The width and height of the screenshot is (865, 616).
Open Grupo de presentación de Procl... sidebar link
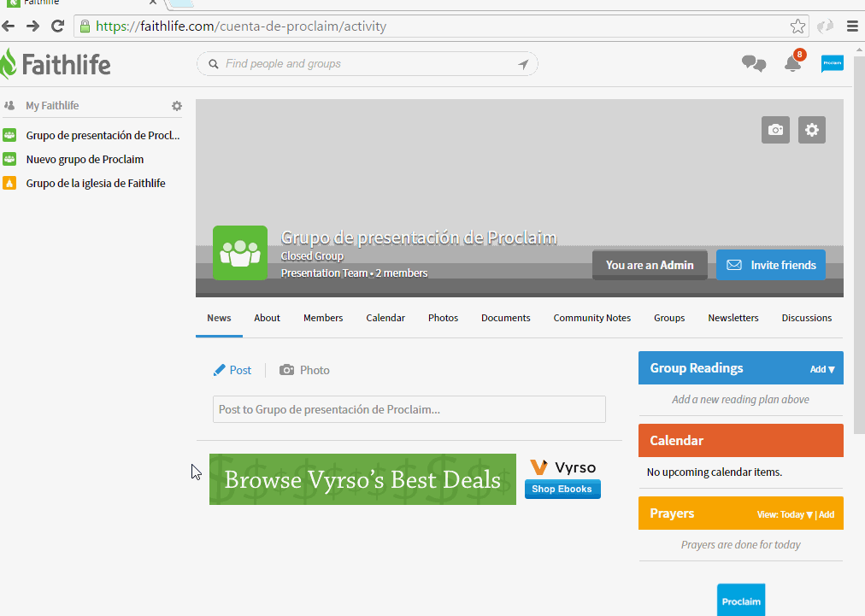click(x=103, y=135)
